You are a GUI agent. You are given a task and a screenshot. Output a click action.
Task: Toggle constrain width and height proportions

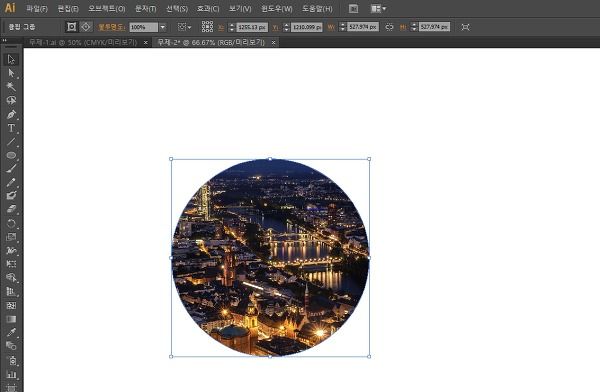389,27
